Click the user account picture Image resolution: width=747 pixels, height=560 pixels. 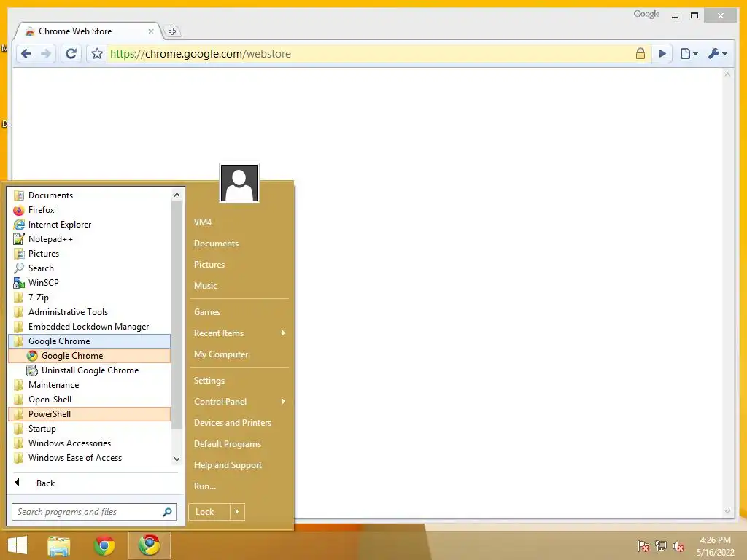click(239, 183)
